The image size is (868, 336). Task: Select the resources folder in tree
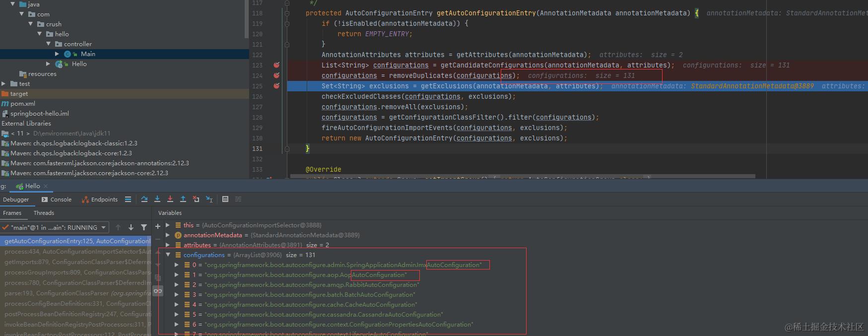point(42,74)
